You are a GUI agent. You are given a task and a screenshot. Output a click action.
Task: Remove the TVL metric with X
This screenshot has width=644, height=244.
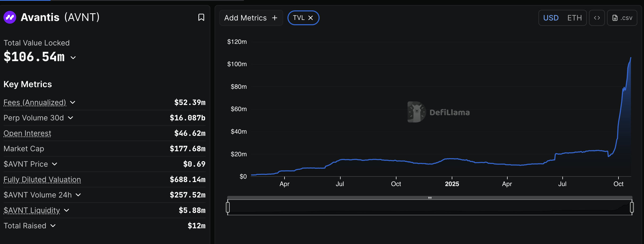tap(311, 18)
